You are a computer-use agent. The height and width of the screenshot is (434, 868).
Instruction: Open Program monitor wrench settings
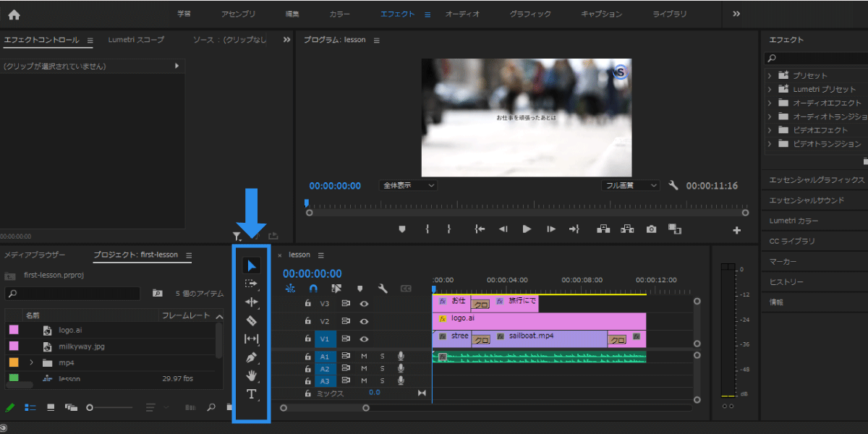673,186
